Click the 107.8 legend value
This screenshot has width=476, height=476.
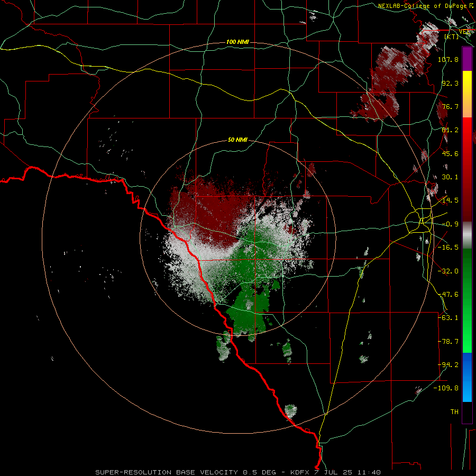pyautogui.click(x=448, y=59)
